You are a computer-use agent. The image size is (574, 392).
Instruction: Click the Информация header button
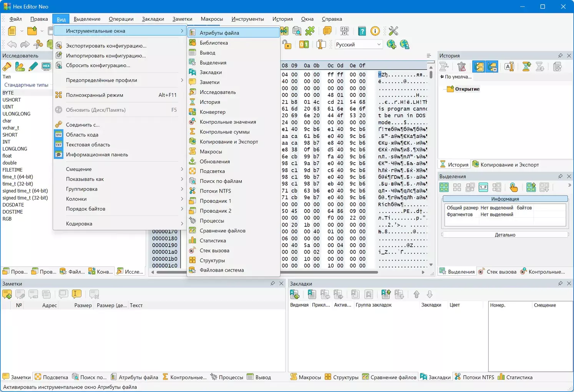(505, 199)
